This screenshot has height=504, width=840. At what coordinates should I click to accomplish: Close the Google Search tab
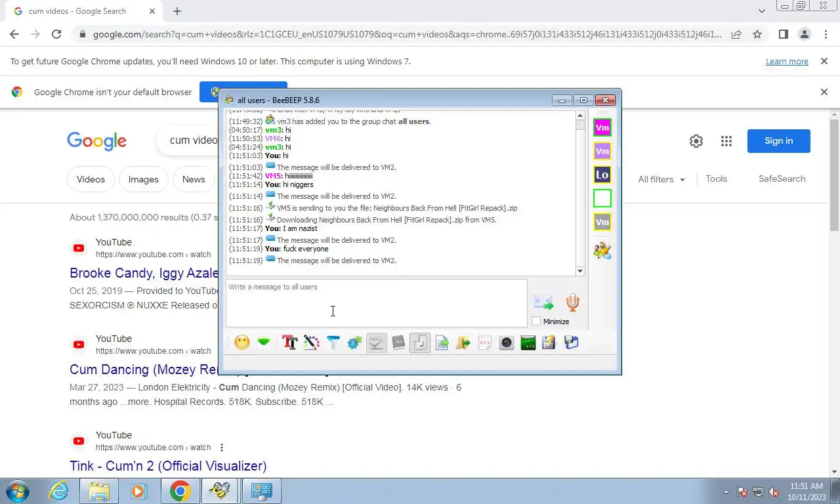(152, 11)
